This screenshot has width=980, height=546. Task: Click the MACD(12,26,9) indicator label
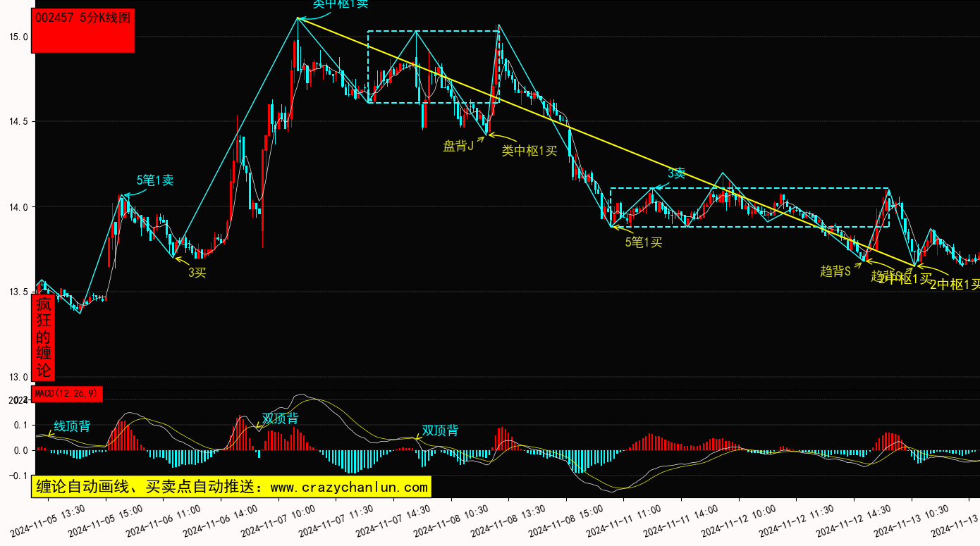pos(67,393)
